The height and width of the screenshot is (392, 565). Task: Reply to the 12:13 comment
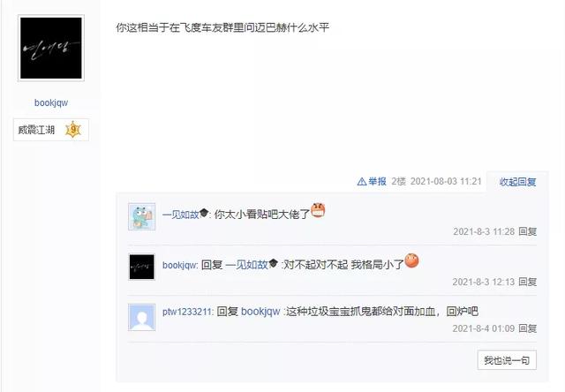[528, 282]
